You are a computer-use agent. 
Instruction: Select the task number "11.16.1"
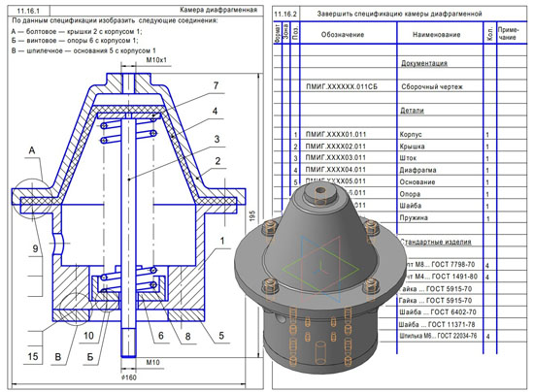(x=28, y=11)
